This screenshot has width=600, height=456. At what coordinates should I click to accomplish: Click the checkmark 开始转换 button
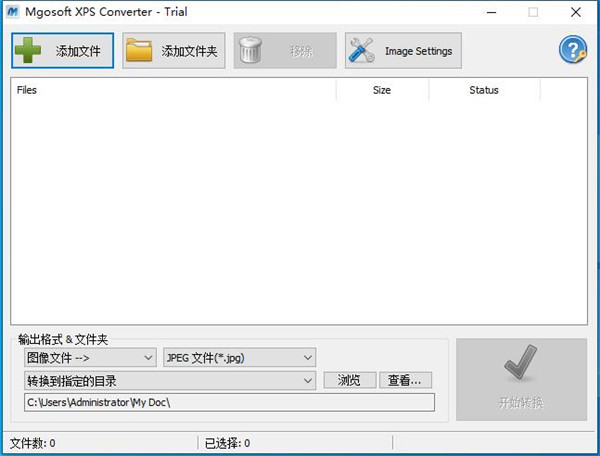[x=521, y=379]
